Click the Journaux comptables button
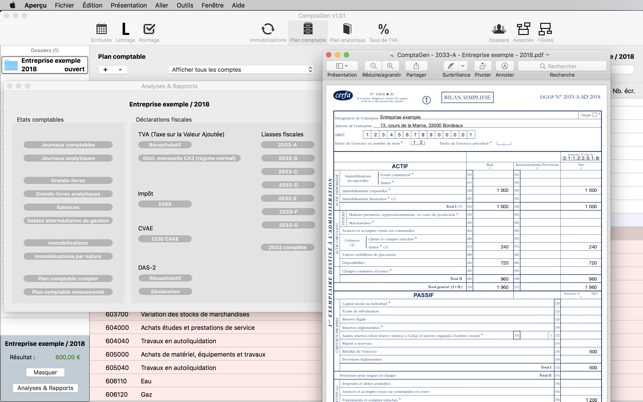Viewport: 643px width, 402px height. 68,145
